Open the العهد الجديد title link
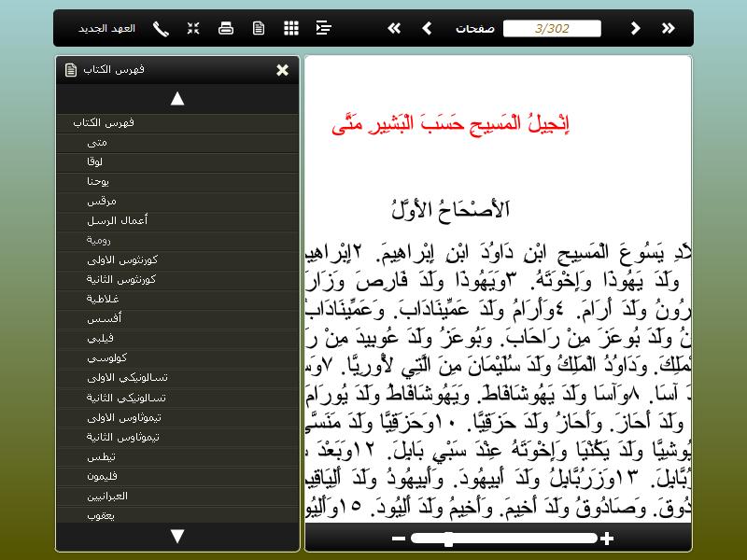Screen dimensions: 747x560 click(x=106, y=28)
